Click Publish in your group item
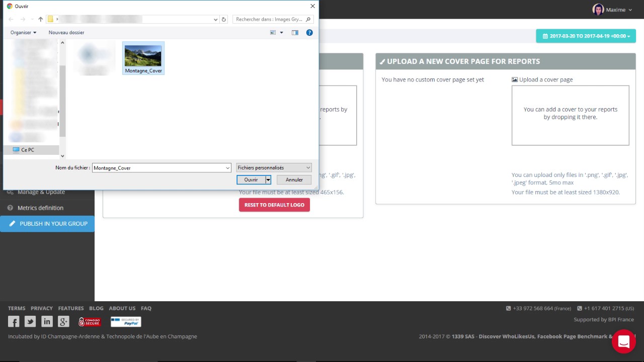This screenshot has width=644, height=362. (47, 224)
